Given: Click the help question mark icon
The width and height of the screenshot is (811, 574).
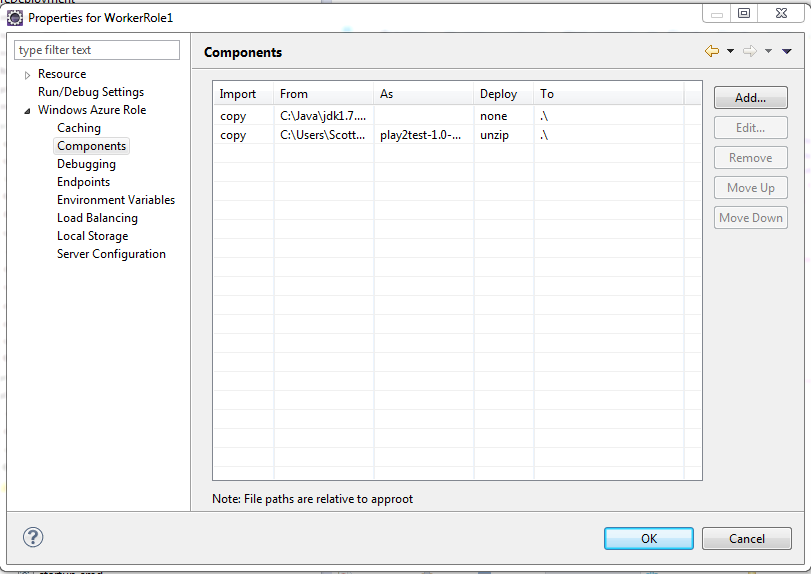Looking at the screenshot, I should pyautogui.click(x=33, y=537).
